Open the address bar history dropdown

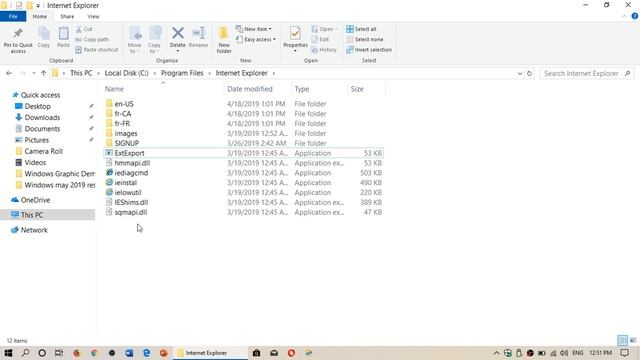click(520, 73)
